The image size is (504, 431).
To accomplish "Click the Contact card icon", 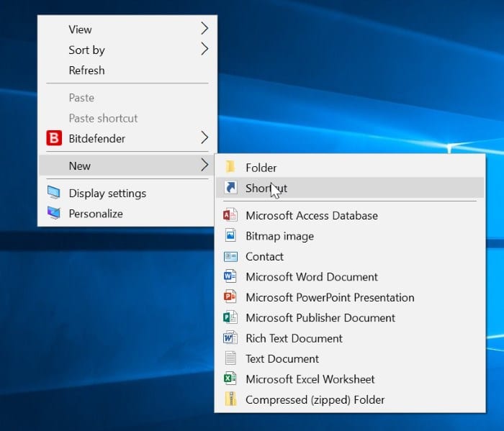I will (230, 256).
